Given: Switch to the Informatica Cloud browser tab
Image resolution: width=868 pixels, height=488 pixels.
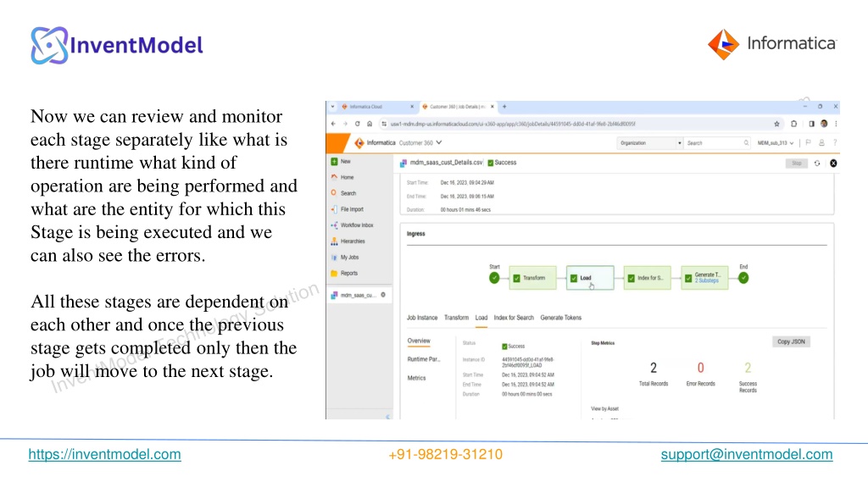Looking at the screenshot, I should point(377,106).
